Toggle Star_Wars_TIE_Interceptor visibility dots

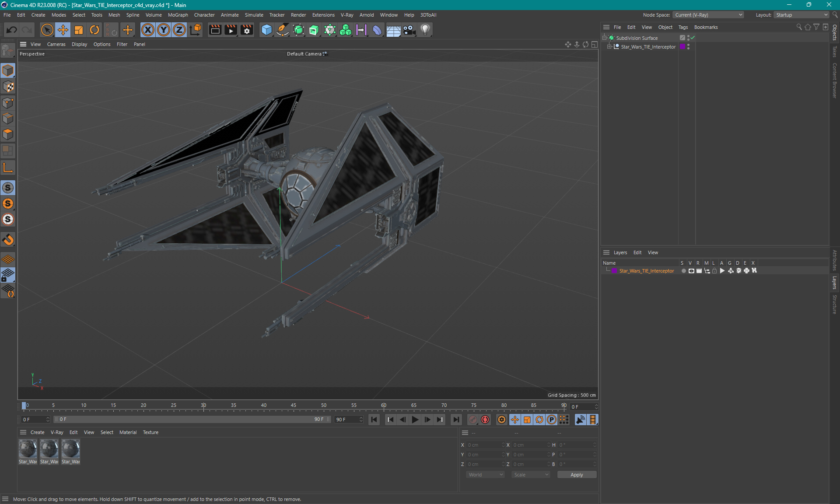688,46
